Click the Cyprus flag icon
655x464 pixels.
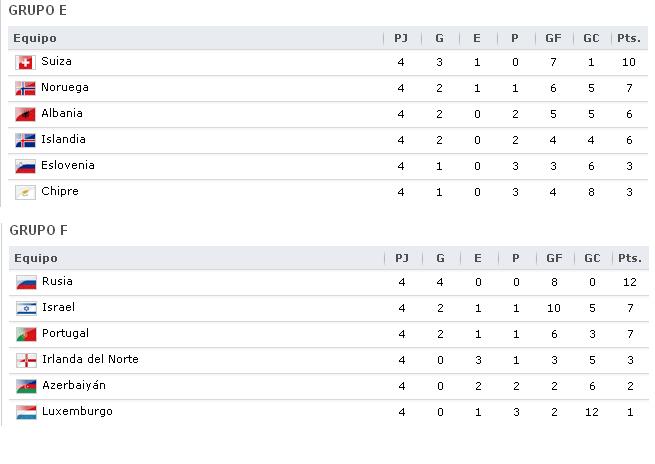click(x=25, y=193)
